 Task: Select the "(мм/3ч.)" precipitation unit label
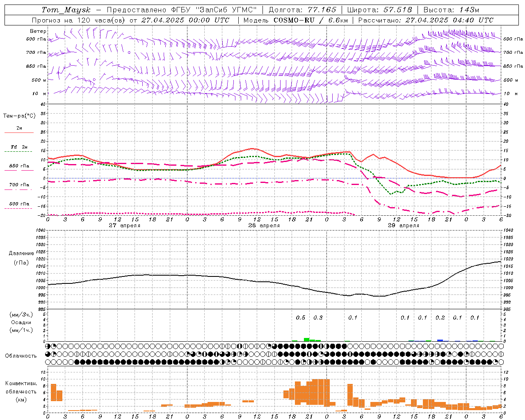21,315
